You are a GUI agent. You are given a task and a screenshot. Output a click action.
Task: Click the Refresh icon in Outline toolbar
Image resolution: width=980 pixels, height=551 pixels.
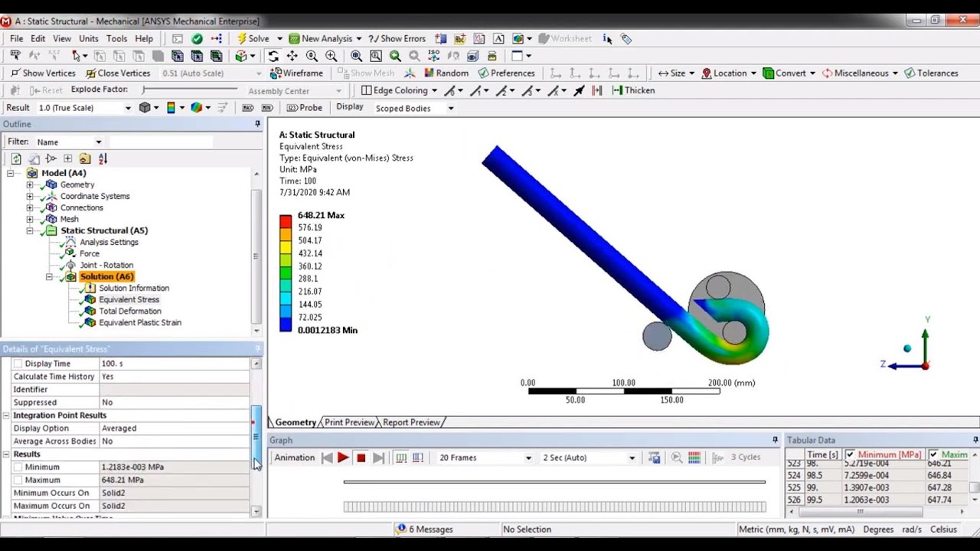tap(16, 158)
